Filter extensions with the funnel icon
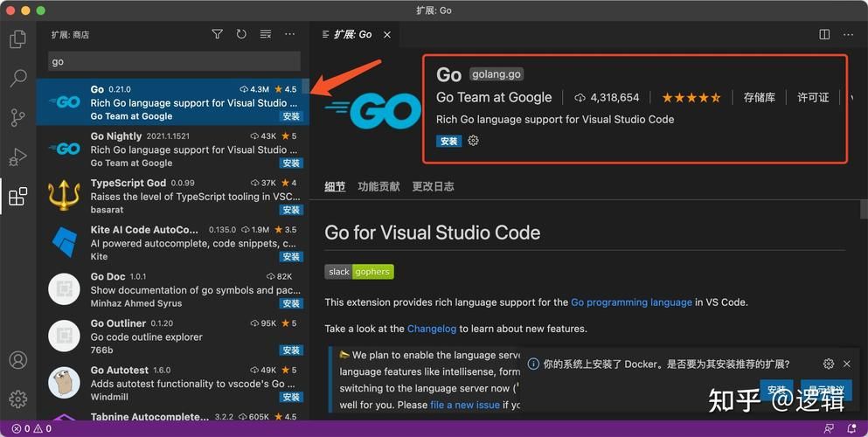The image size is (868, 437). [x=218, y=34]
